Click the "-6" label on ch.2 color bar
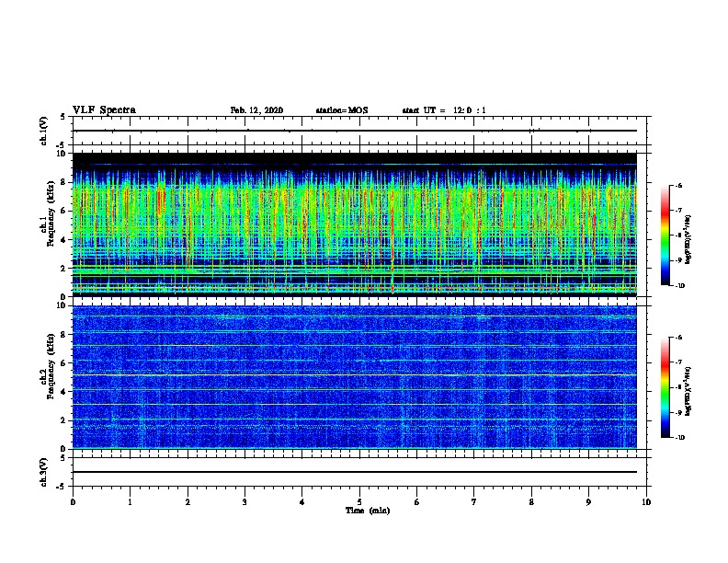 pos(678,338)
